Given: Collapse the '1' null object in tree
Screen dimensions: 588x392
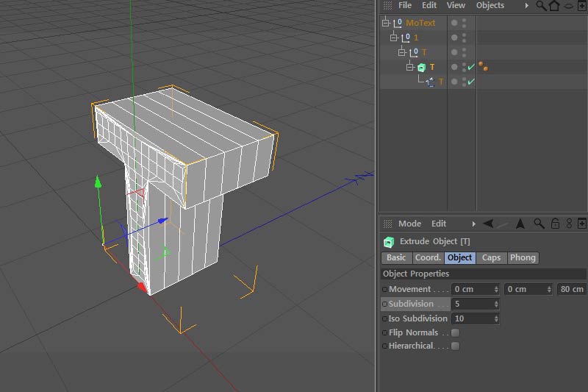Looking at the screenshot, I should [x=393, y=38].
